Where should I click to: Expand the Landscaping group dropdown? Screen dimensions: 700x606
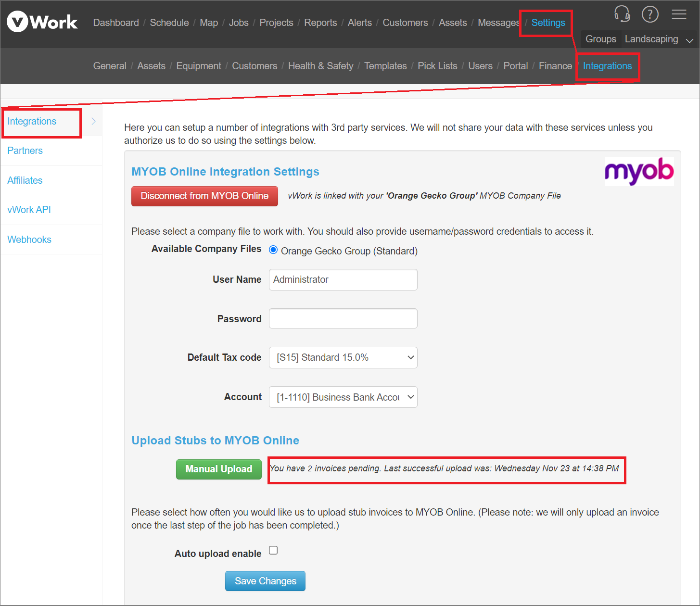pos(659,39)
